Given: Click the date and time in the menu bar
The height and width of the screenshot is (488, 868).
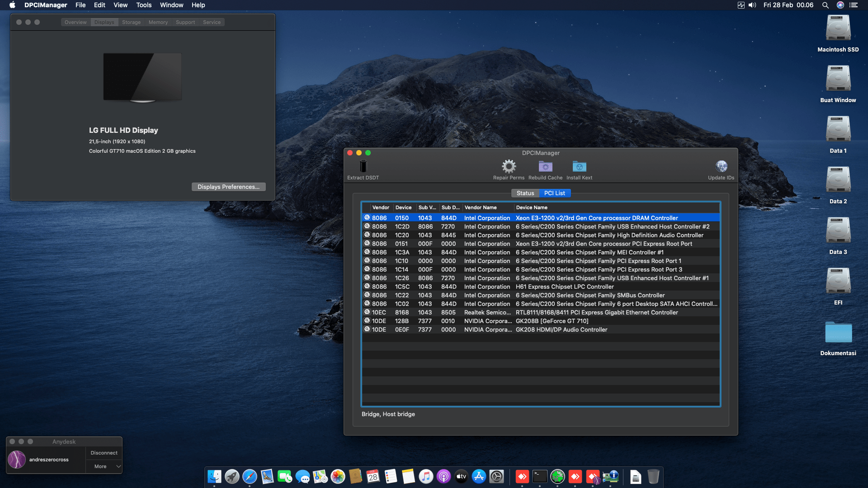Looking at the screenshot, I should [x=788, y=5].
